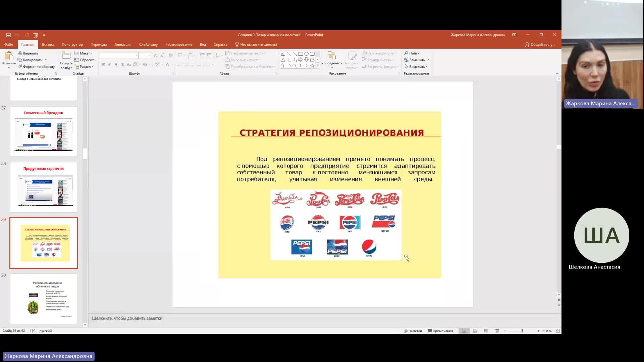
Task: Click the Reset (Сбросить) slide button
Action: coord(85,60)
